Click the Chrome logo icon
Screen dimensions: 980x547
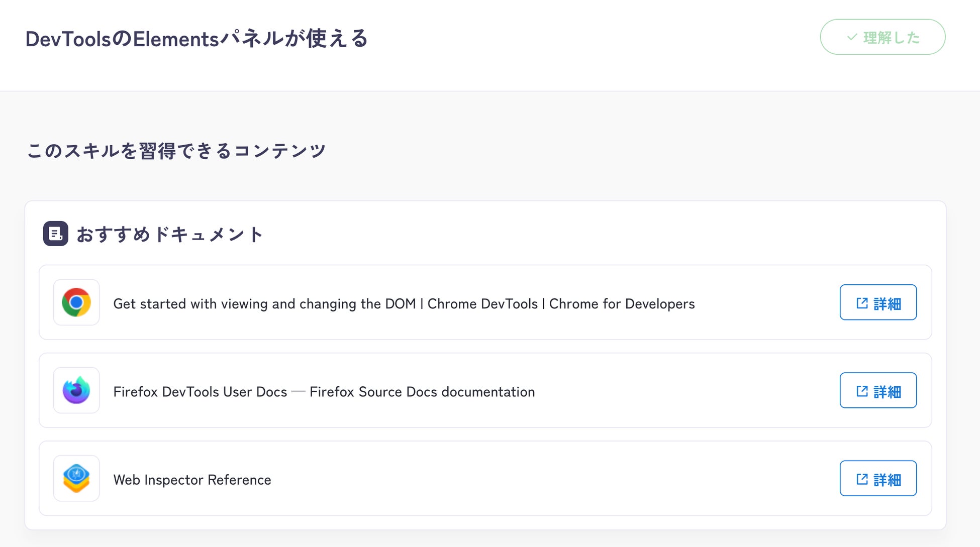(76, 302)
